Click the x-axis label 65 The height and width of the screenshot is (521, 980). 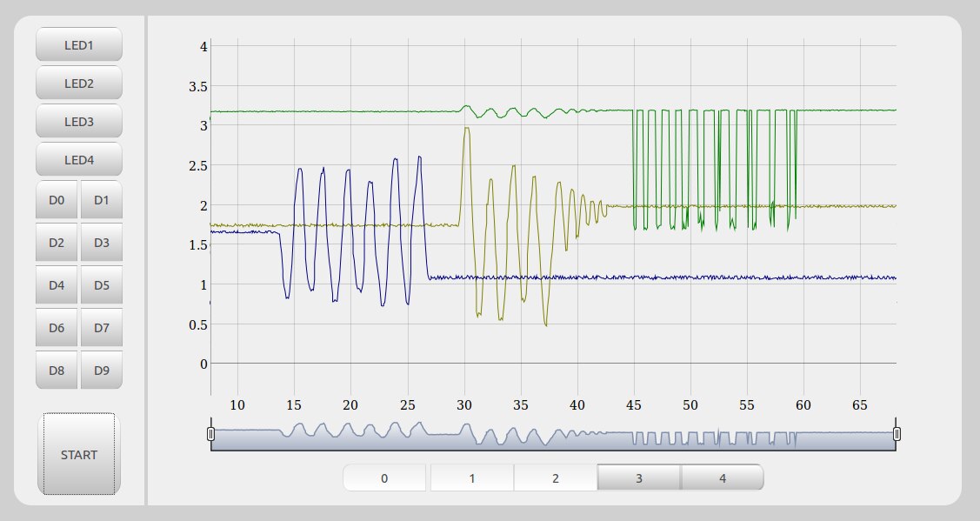point(860,405)
